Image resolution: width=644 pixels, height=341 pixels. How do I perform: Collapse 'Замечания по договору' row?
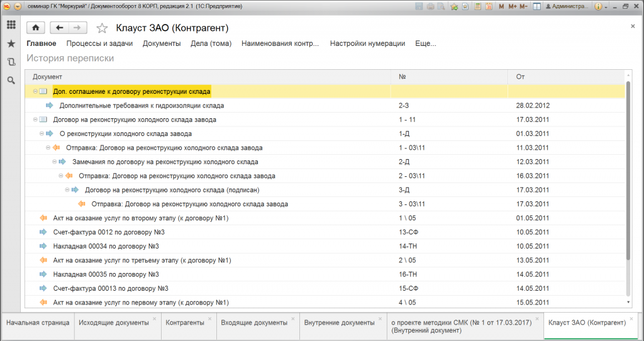55,162
